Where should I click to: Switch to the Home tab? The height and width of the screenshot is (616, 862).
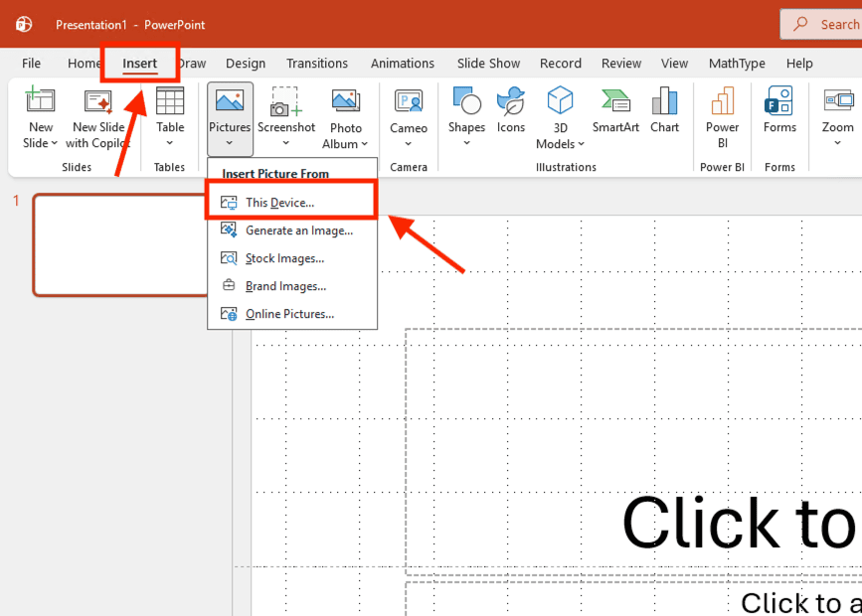point(84,64)
